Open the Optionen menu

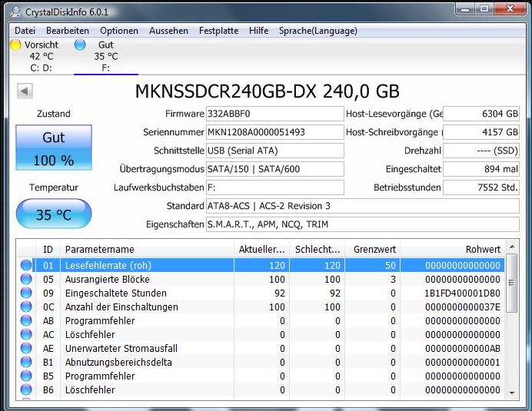(119, 31)
